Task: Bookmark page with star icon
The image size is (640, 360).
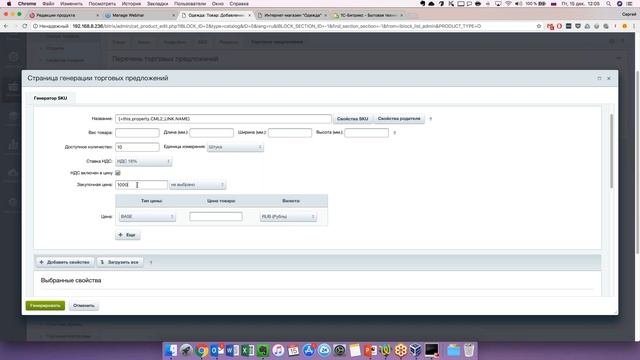Action: [539, 26]
